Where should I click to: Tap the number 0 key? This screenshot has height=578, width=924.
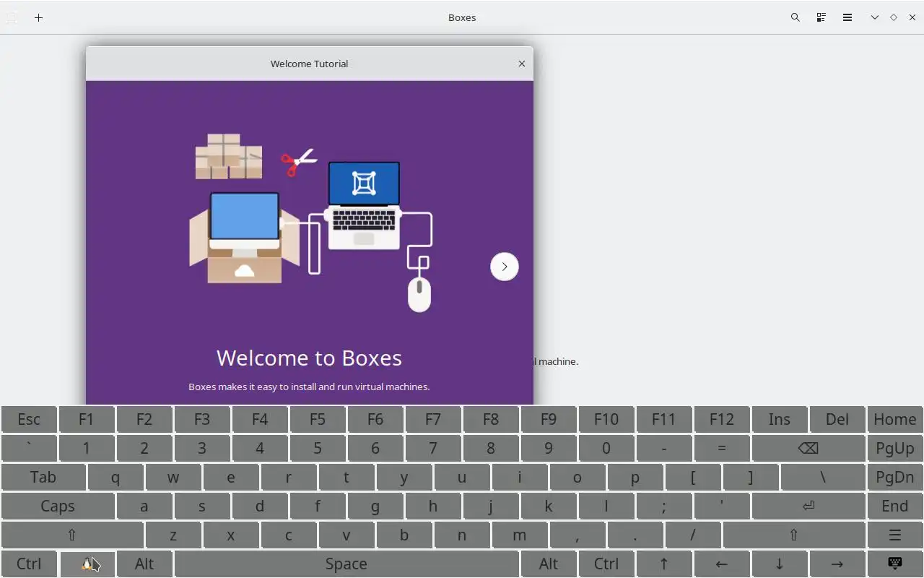point(606,448)
